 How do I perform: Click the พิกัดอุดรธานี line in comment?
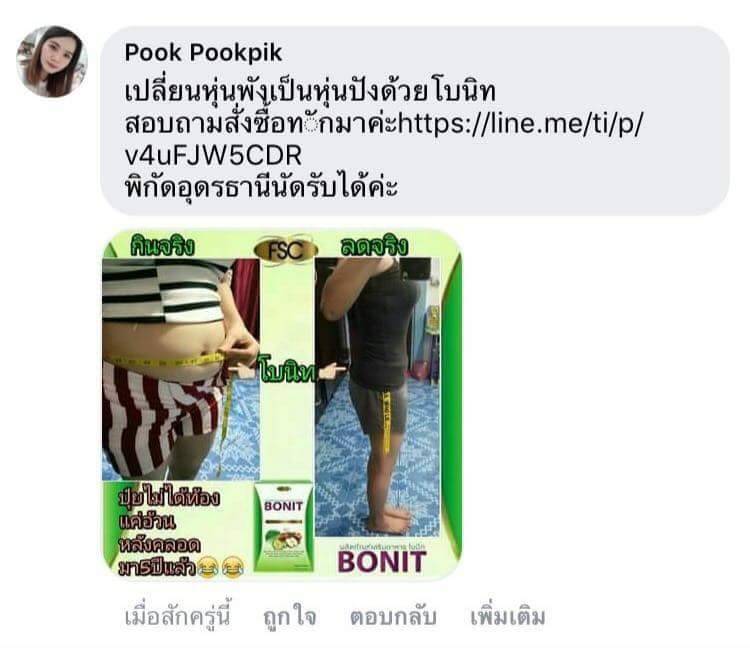pyautogui.click(x=261, y=187)
